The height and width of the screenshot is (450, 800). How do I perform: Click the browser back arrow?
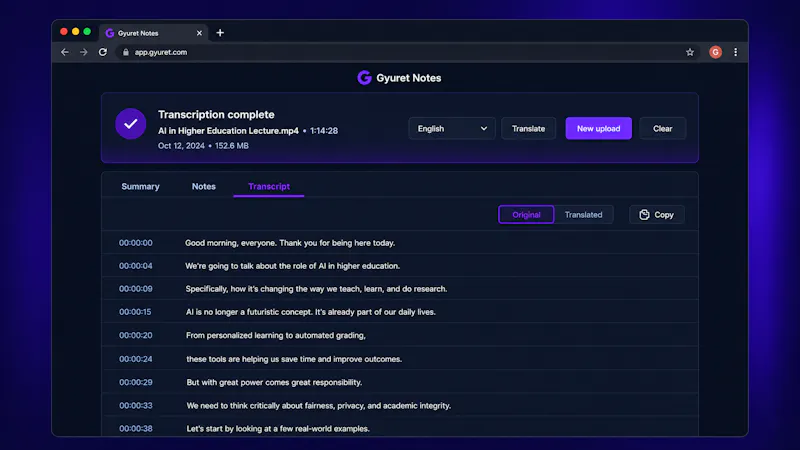65,52
